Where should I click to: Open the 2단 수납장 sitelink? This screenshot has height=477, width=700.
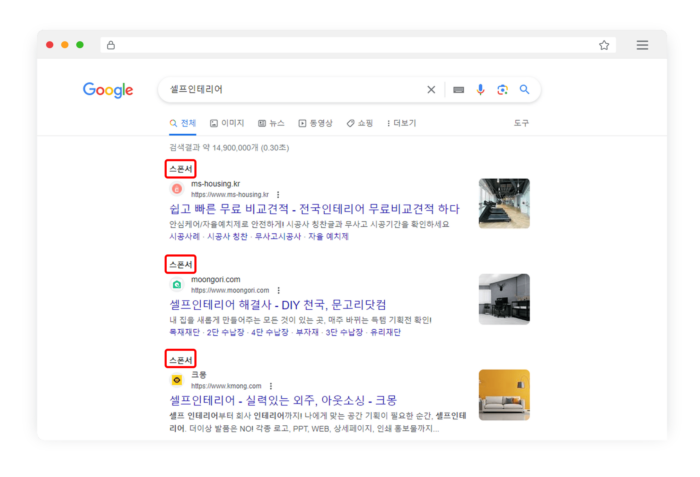pyautogui.click(x=225, y=332)
